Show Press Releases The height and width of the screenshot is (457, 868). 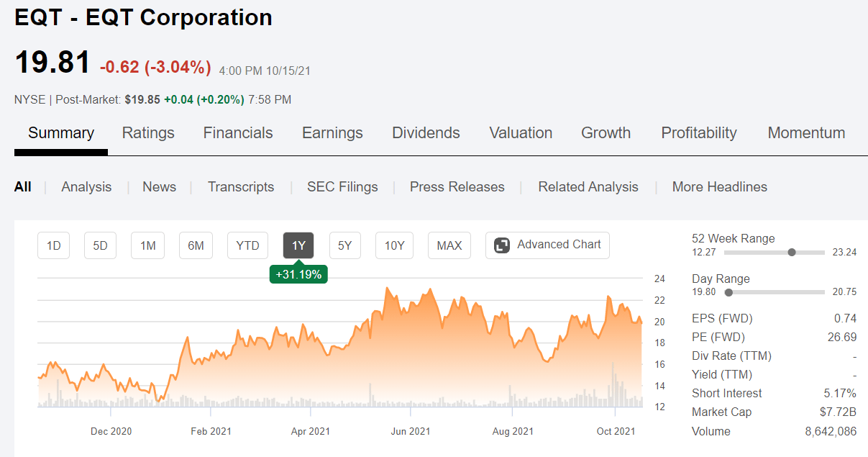click(x=457, y=187)
